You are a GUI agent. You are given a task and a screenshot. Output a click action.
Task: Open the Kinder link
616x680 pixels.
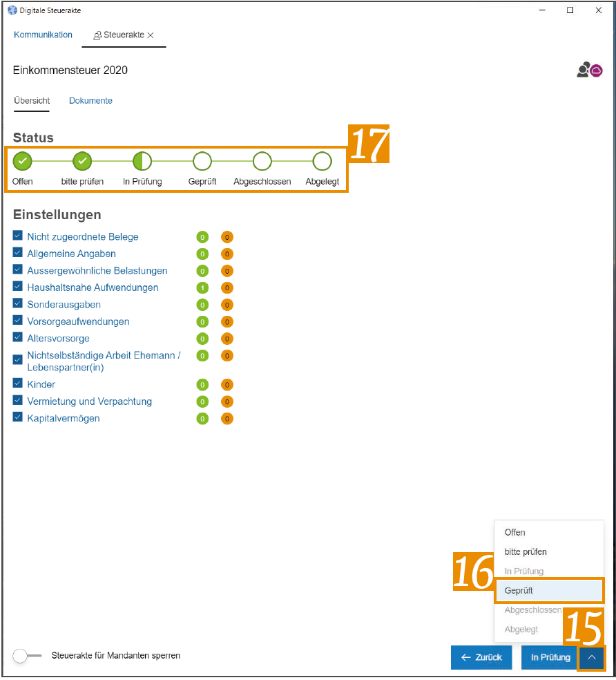41,385
